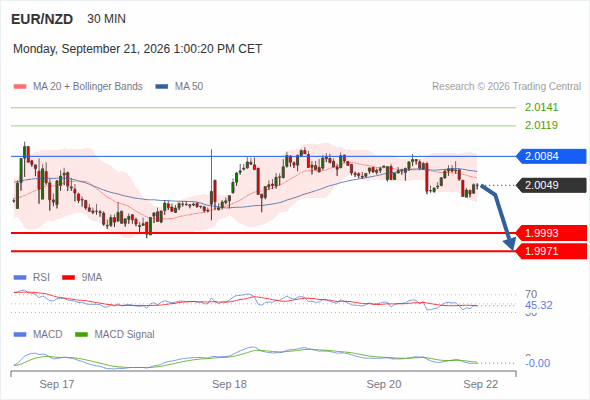The height and width of the screenshot is (400, 590).
Task: Click the MA 50 blue legend swatch
Action: pos(162,87)
